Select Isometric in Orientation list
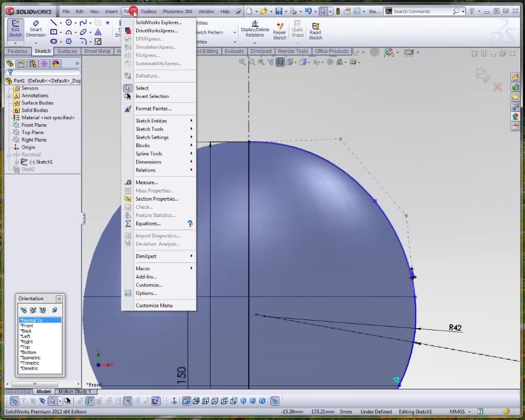The height and width of the screenshot is (420, 525). [x=40, y=358]
